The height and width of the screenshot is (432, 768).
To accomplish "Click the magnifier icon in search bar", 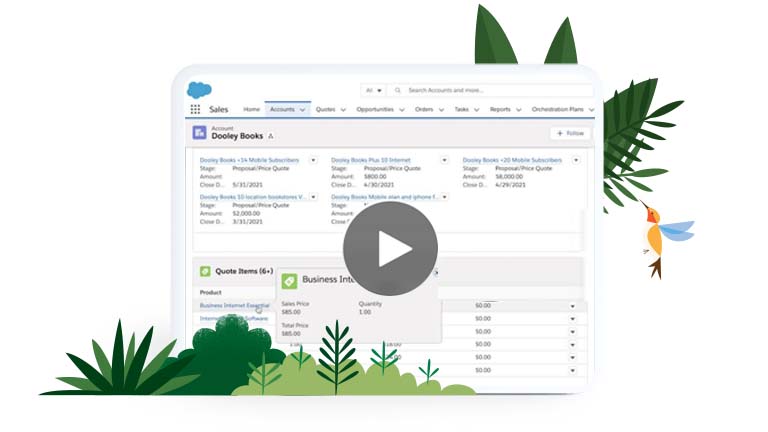I will [398, 91].
